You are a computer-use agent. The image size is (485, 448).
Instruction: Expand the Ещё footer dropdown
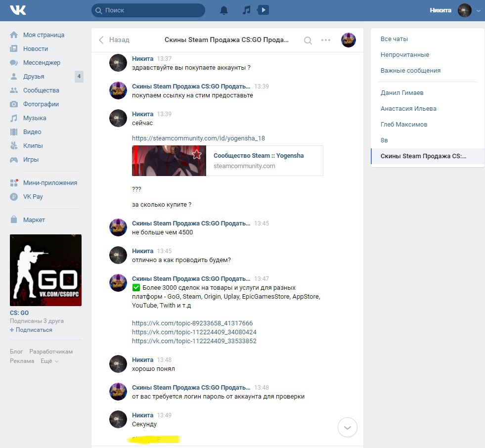point(49,361)
